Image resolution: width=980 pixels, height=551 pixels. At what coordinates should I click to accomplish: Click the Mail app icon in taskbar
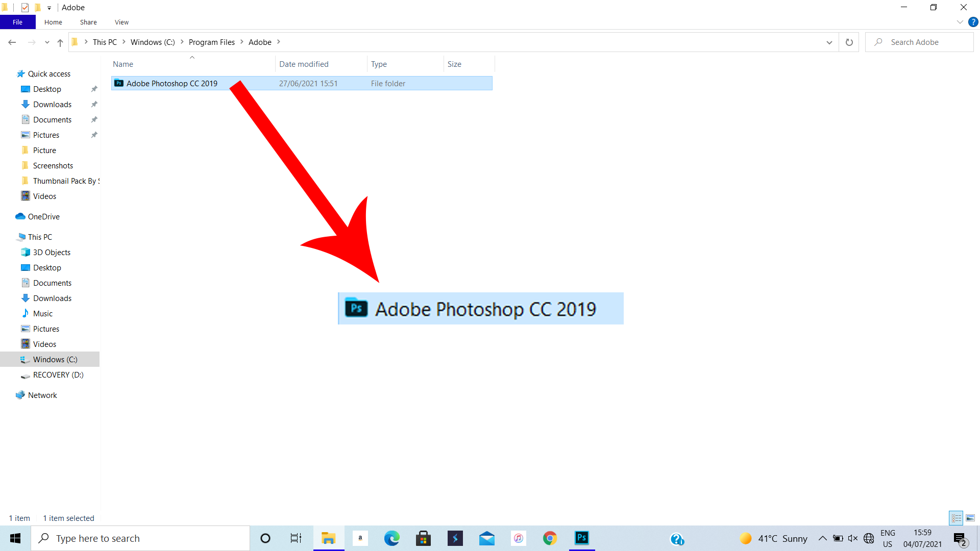pos(486,538)
